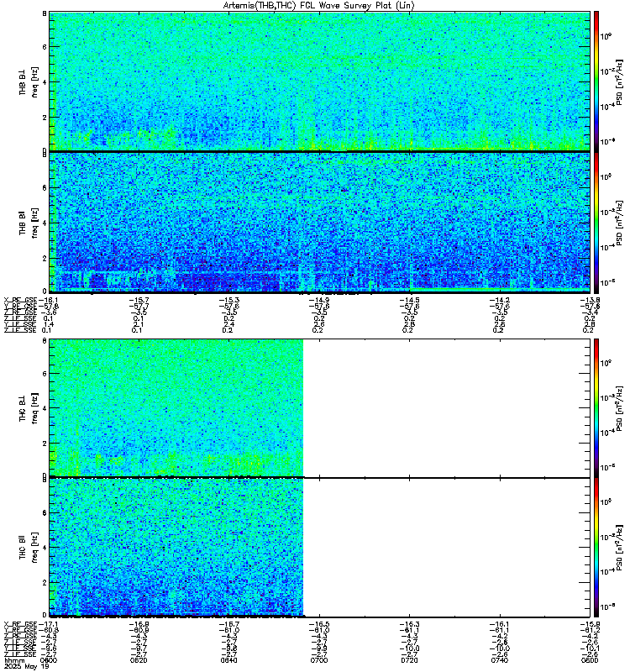Click the THC X_RE_GSE value "-16.3"
The height and width of the screenshot is (672, 630).
click(409, 624)
